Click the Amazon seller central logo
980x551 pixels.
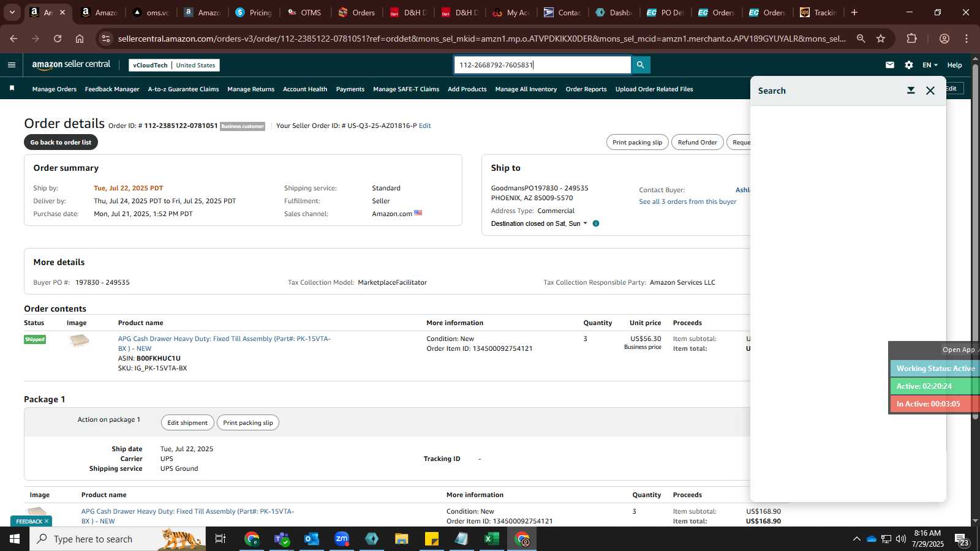point(71,64)
